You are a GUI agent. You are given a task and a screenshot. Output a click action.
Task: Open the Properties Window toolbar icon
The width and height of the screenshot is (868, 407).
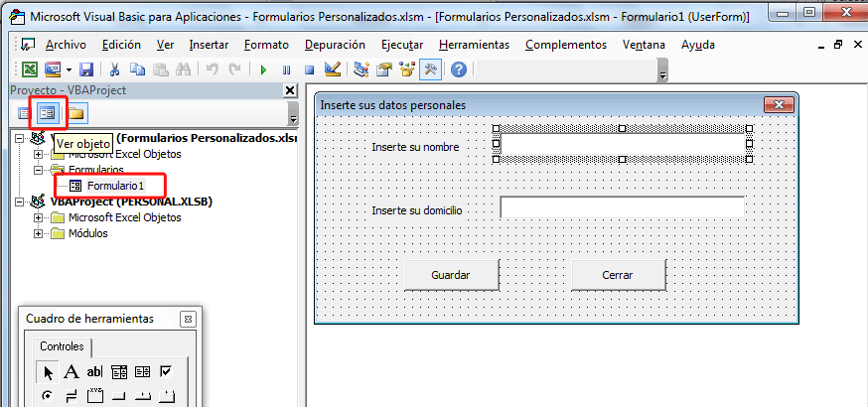point(384,69)
